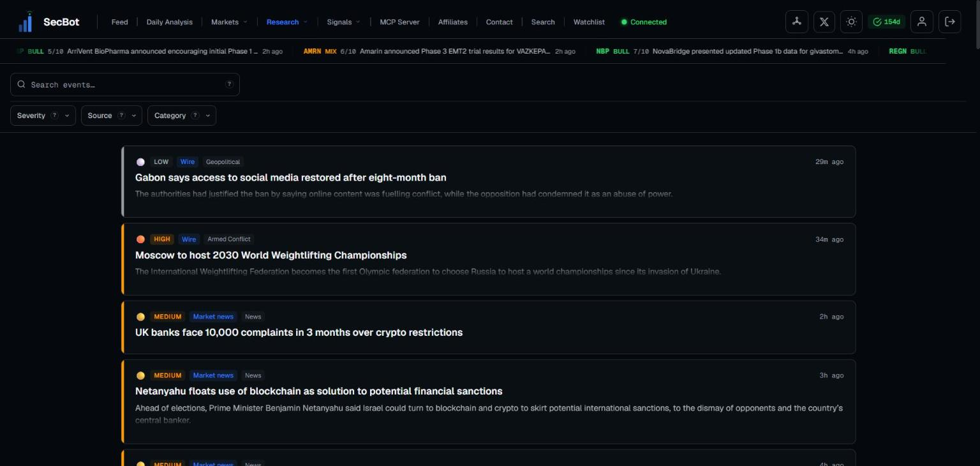Click the help icon in the search box
Screen dimensions: 980x466
pyautogui.click(x=230, y=84)
